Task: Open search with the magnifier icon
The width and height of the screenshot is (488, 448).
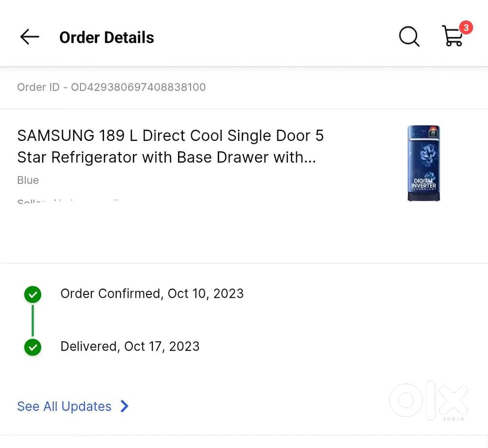Action: (409, 37)
